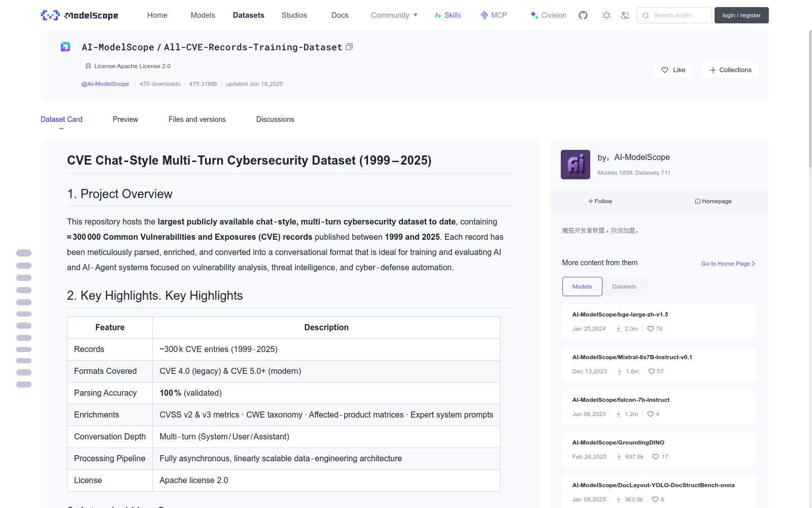812x508 pixels.
Task: Click the '1. Project Overview' heading
Action: [x=120, y=194]
